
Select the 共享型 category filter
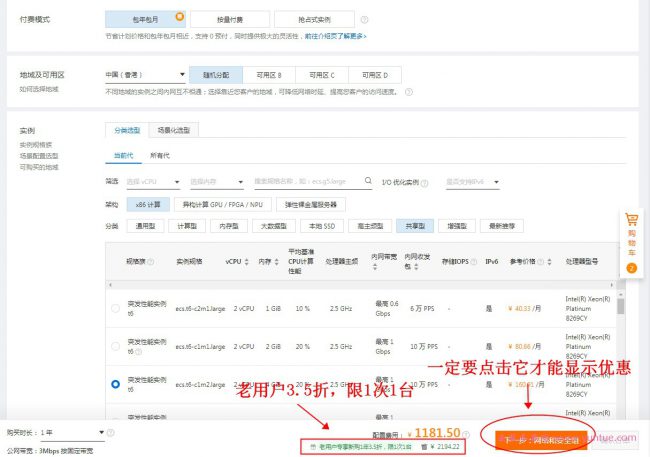(413, 226)
